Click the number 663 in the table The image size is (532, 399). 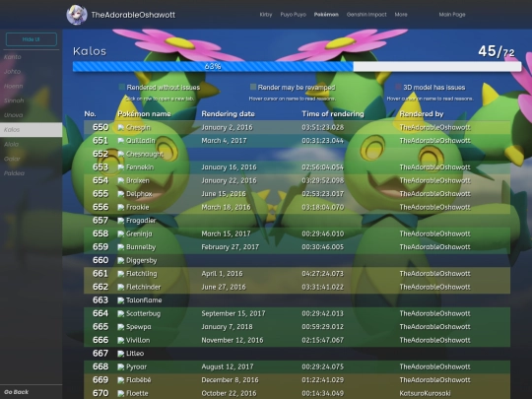coord(100,300)
